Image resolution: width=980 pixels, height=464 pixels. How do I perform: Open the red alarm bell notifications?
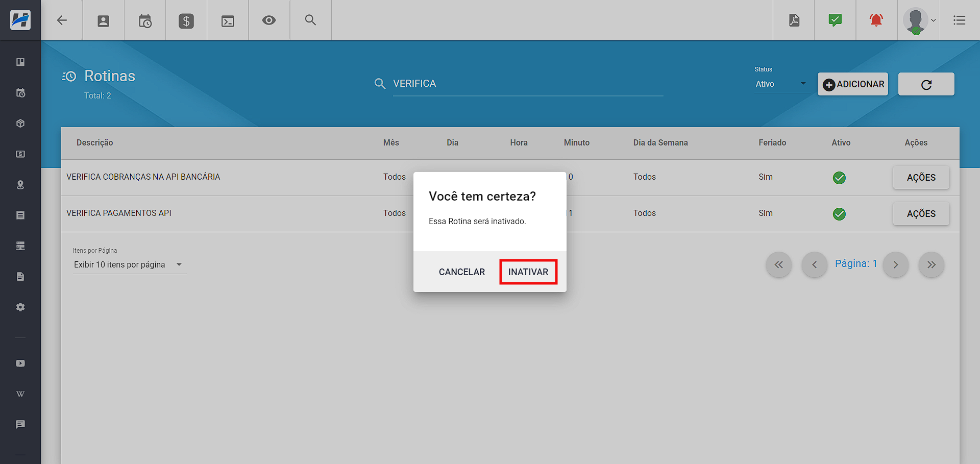tap(876, 20)
